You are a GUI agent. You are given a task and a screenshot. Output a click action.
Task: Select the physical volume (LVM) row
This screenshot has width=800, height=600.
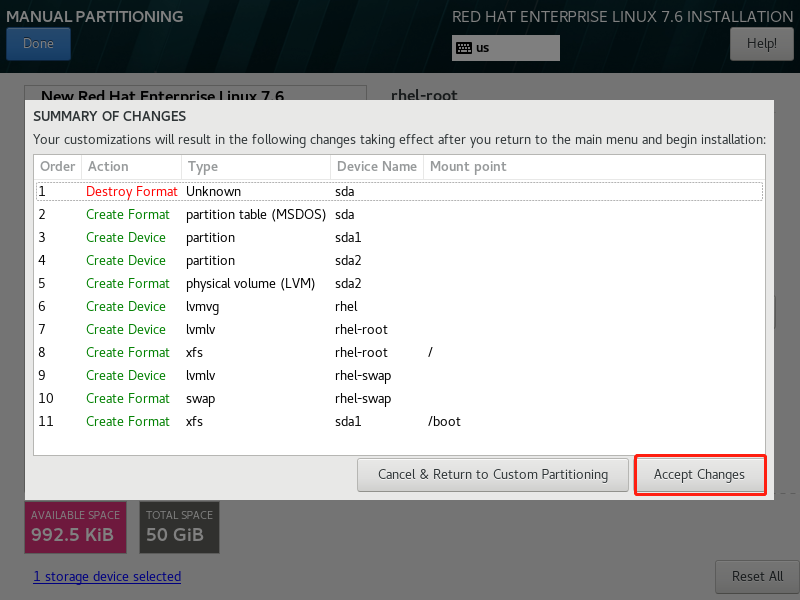[399, 283]
